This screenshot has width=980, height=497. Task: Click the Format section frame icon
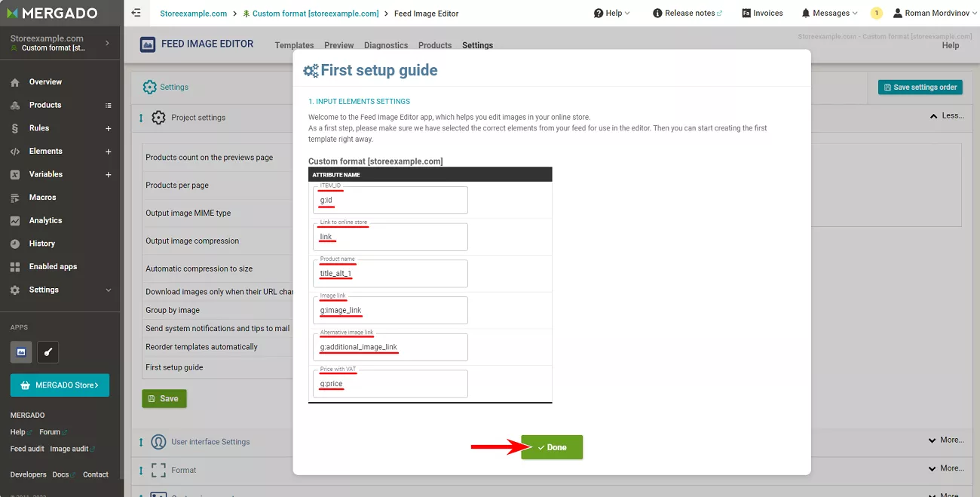click(x=158, y=471)
